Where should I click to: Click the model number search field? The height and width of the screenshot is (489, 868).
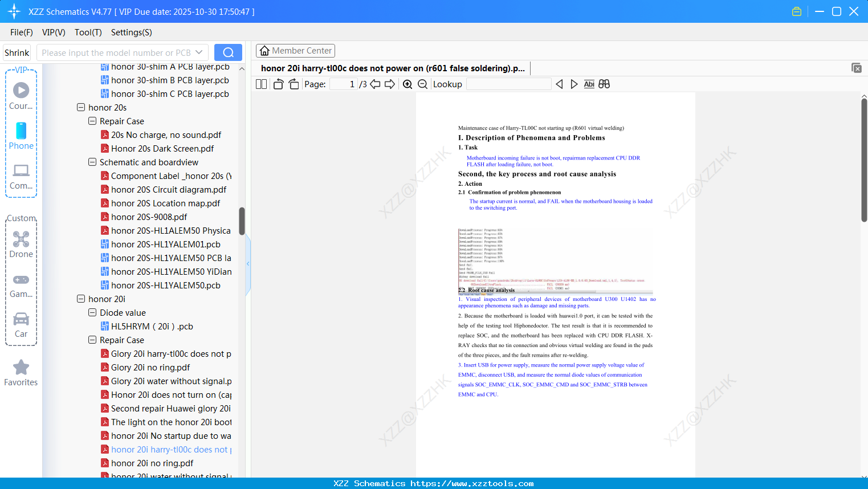tap(116, 52)
